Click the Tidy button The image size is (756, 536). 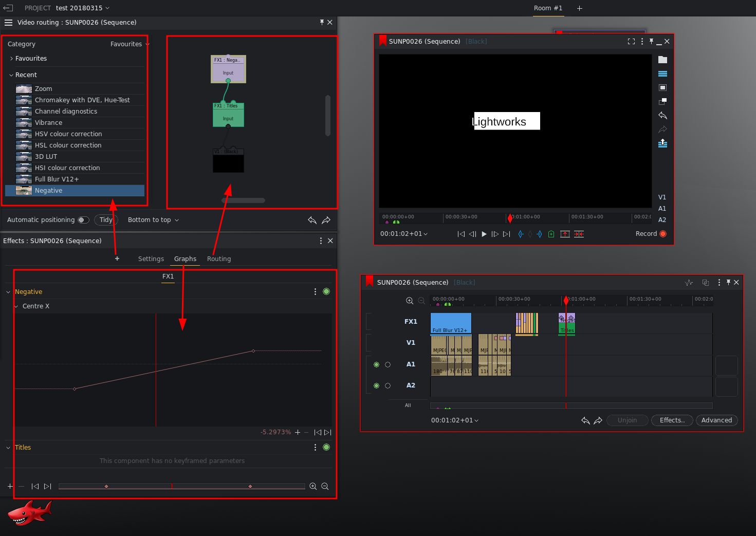[x=106, y=220]
